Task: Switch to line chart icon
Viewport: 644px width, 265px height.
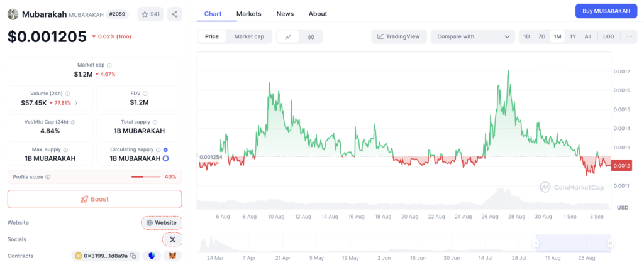Action: tap(288, 36)
